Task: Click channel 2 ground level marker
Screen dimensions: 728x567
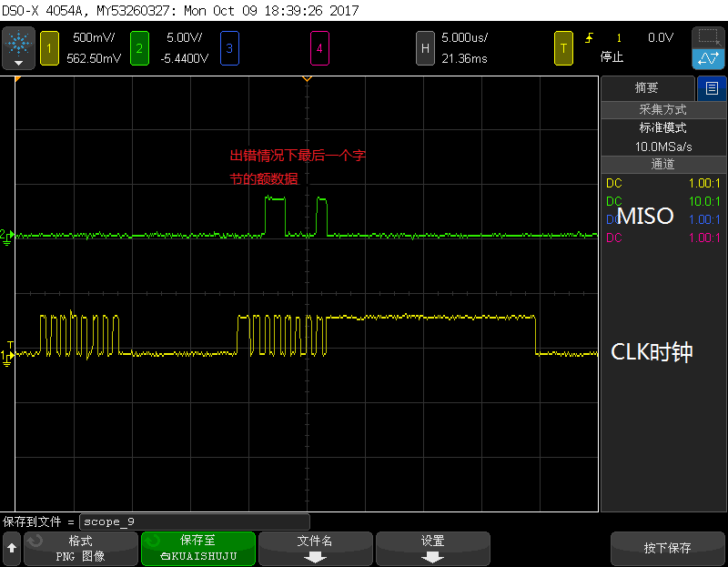Action: [6, 237]
